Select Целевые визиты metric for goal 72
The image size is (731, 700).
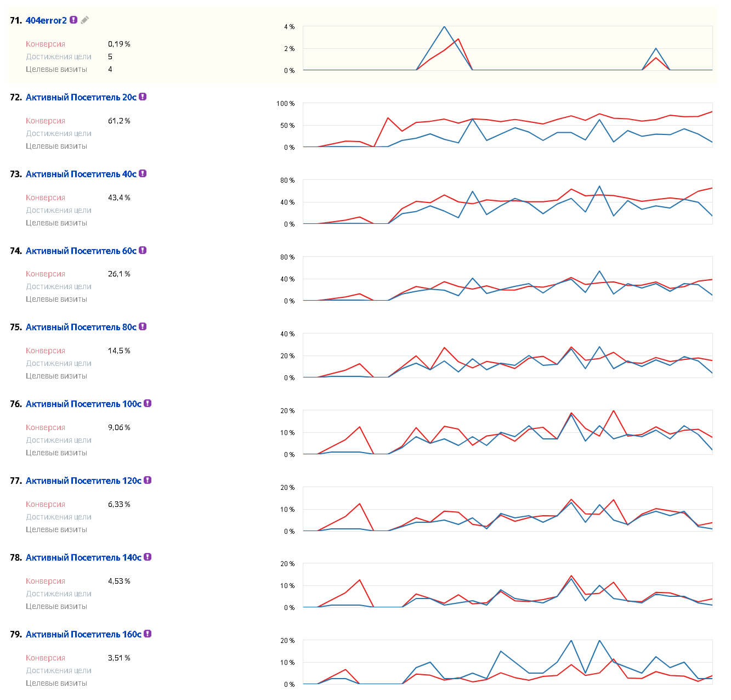[x=56, y=146]
